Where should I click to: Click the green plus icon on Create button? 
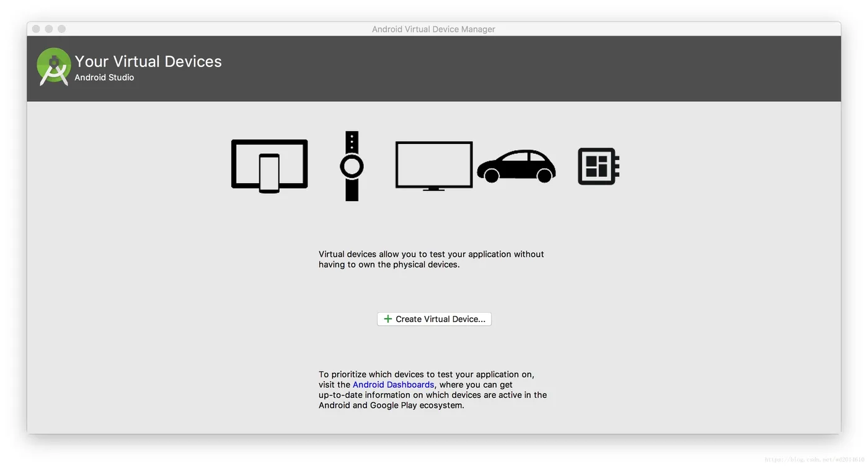pyautogui.click(x=387, y=319)
